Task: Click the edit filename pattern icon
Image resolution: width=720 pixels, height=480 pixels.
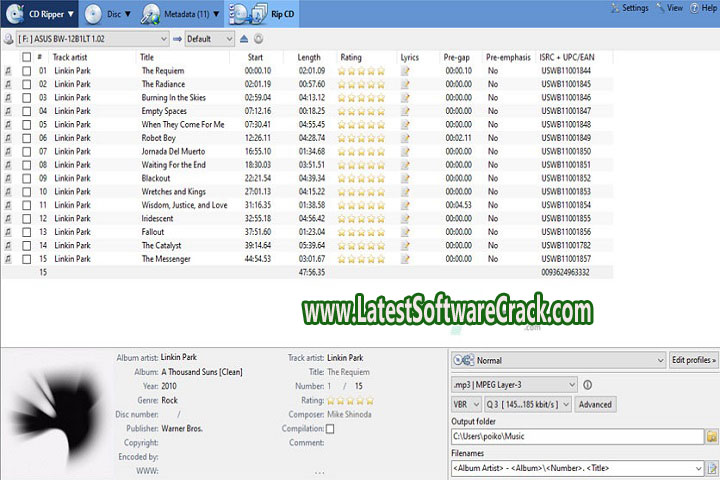Action: [711, 468]
